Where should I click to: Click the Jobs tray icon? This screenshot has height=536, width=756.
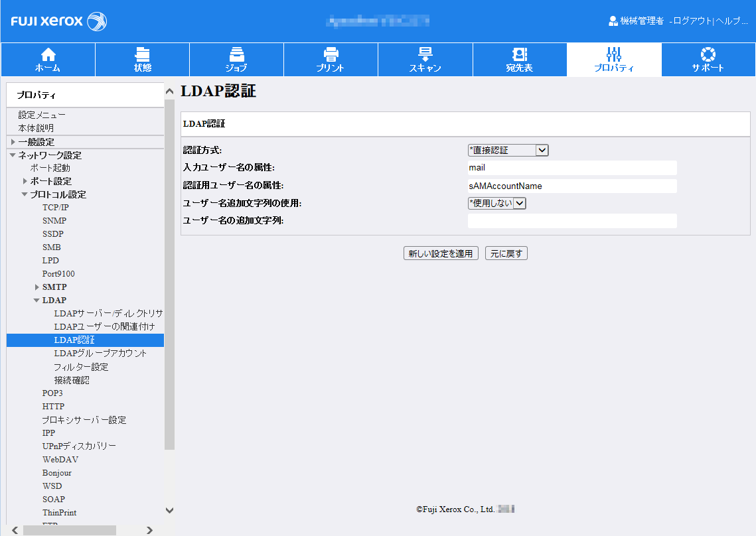[x=236, y=54]
